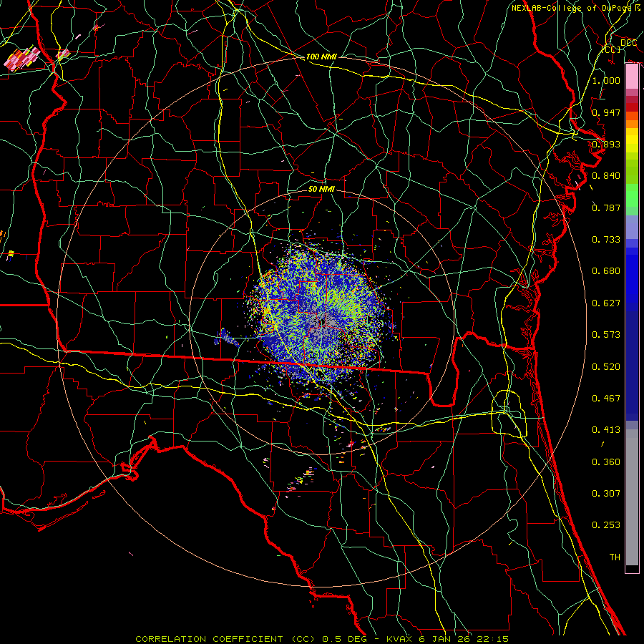Click the Correlation Coefficient caption at the bottom
The width and height of the screenshot is (644, 644).
pos(322,639)
